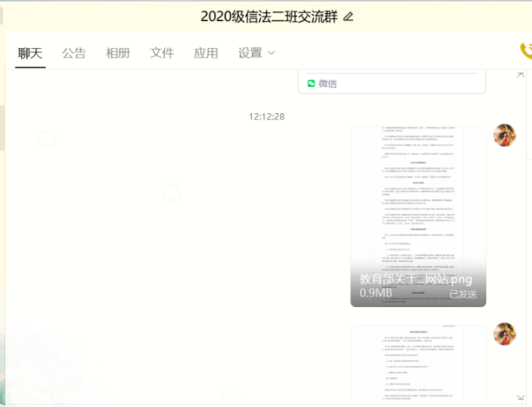Click the sender avatar beside the second image
The width and height of the screenshot is (532, 407).
click(x=505, y=333)
